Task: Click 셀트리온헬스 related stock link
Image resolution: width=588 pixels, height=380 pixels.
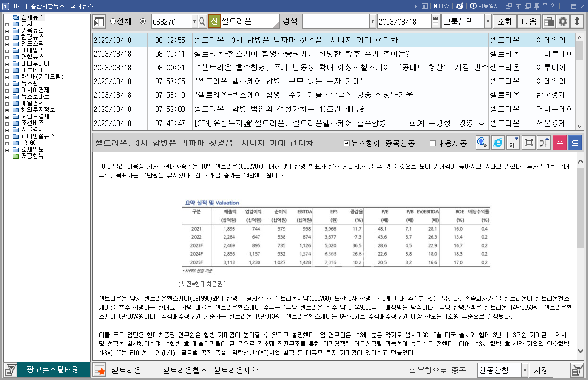Action: (x=185, y=371)
